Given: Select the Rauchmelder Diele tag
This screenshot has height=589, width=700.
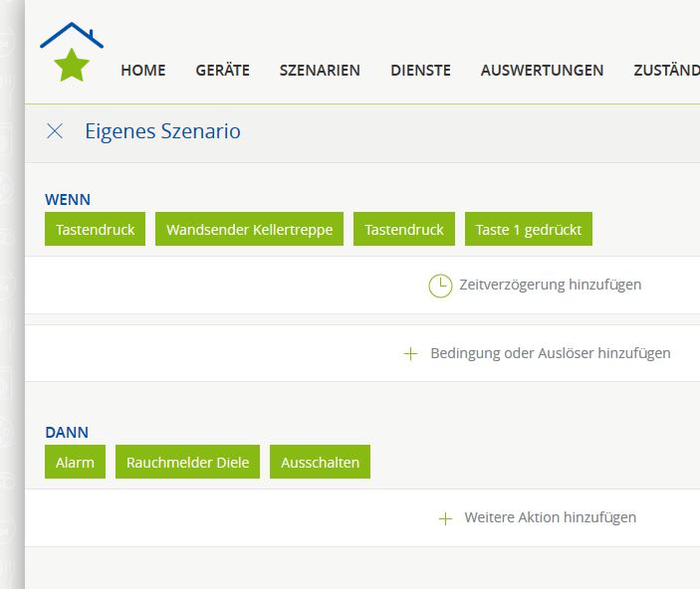Looking at the screenshot, I should [188, 463].
